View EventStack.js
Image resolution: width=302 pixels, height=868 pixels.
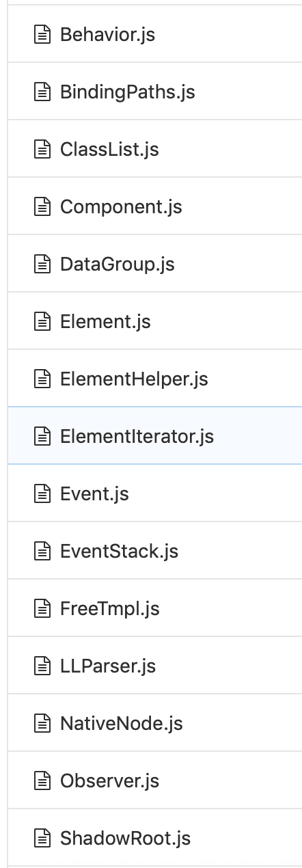click(119, 551)
